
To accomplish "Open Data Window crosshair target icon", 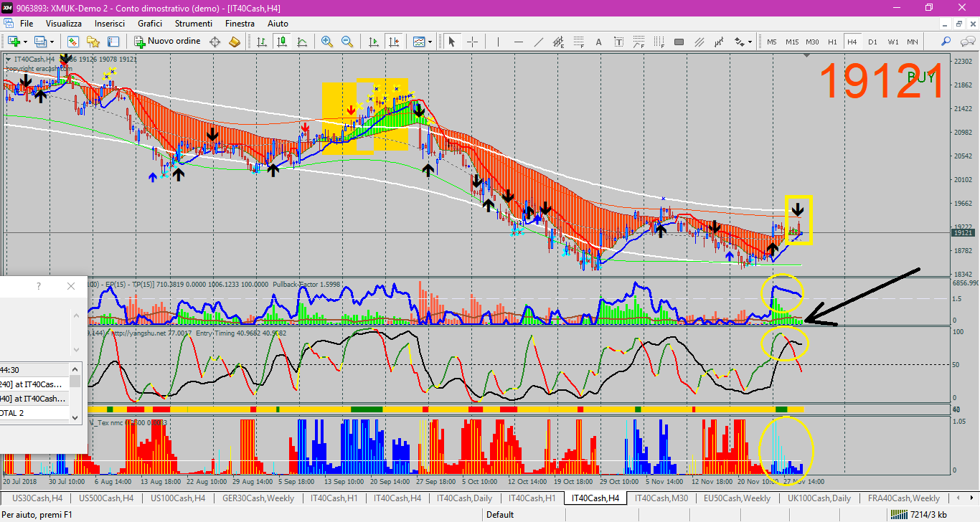I will 215,42.
